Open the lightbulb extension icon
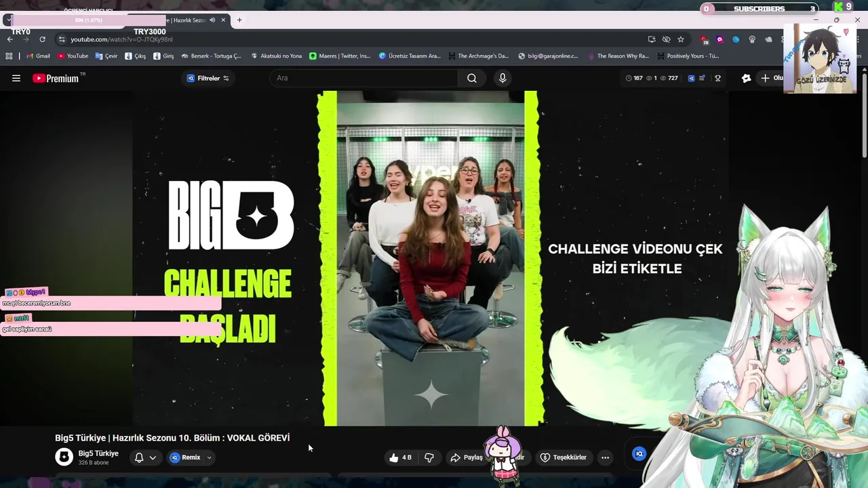Image resolution: width=868 pixels, height=488 pixels. coord(752,39)
